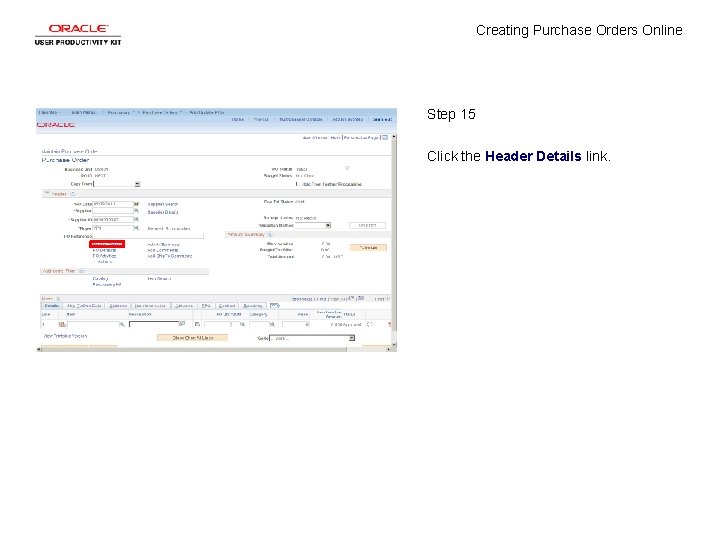The image size is (720, 540).
Task: Click the Add/Update POs breadcrumb
Action: pos(207,112)
